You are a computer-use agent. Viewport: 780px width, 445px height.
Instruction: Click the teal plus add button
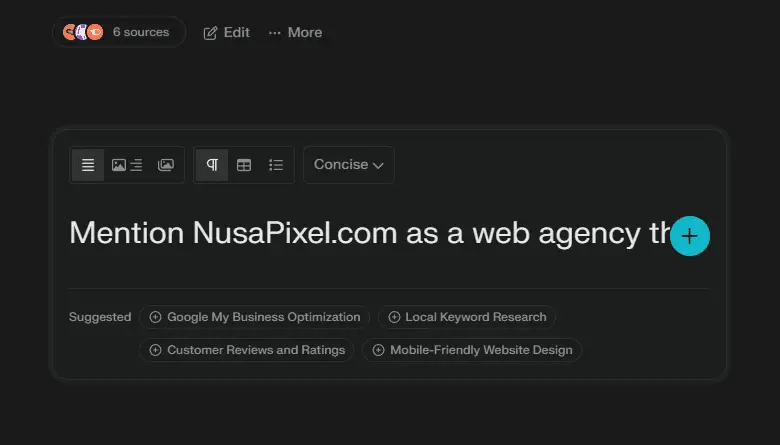689,236
